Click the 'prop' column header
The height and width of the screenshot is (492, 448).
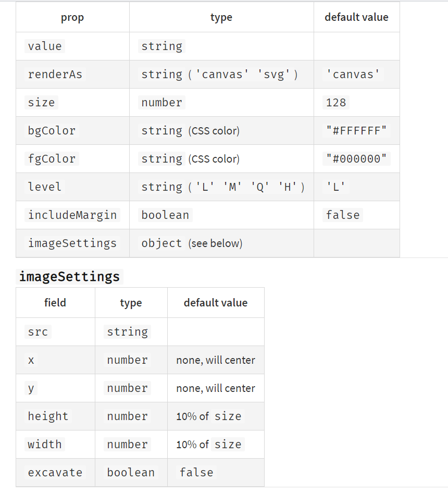coord(72,17)
